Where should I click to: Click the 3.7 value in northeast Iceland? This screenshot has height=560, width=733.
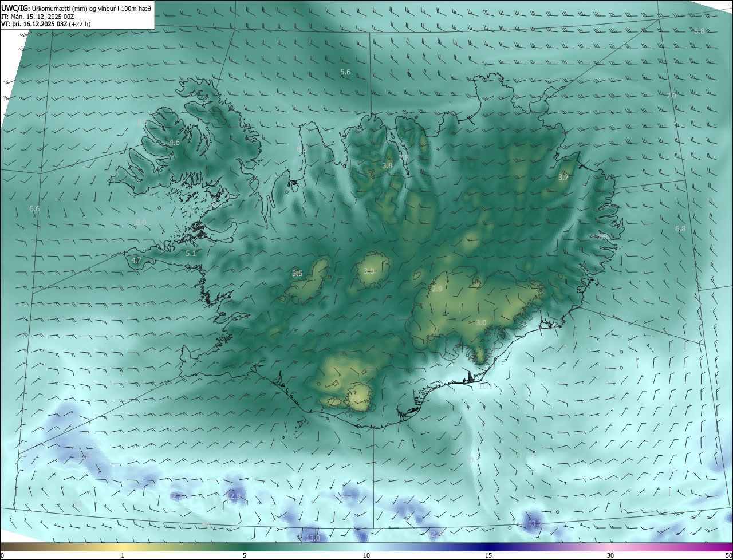coord(563,178)
